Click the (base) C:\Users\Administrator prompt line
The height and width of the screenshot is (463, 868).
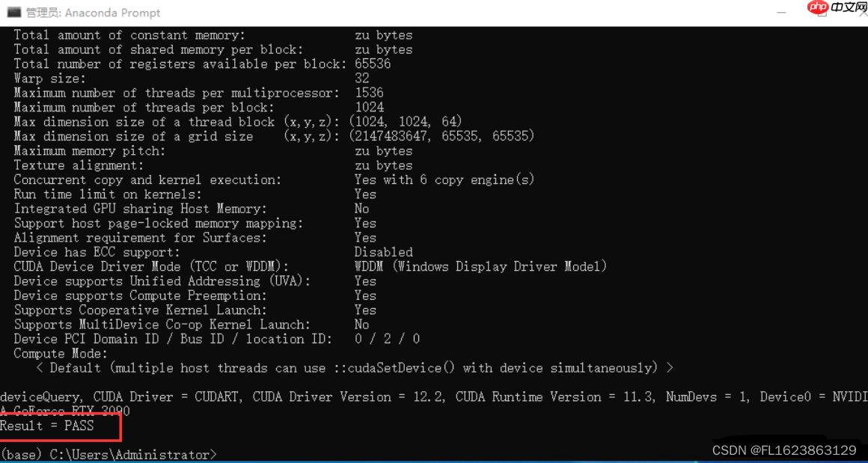(x=109, y=453)
